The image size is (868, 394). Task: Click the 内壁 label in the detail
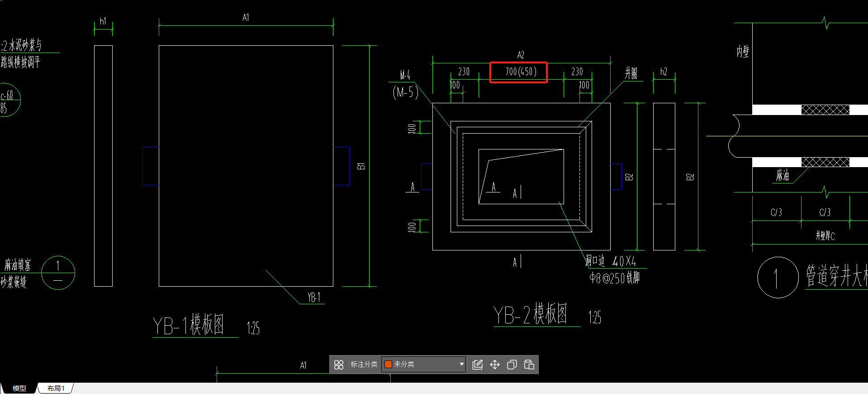pos(743,52)
